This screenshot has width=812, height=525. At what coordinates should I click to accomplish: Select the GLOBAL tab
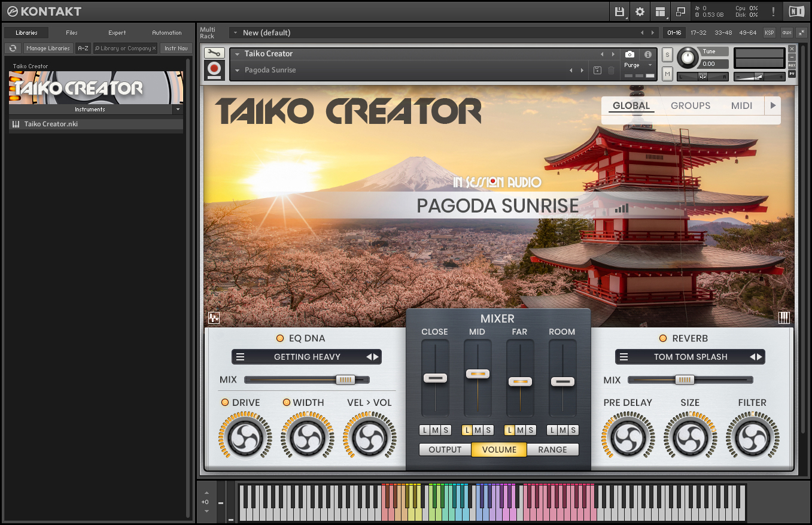[x=631, y=106]
